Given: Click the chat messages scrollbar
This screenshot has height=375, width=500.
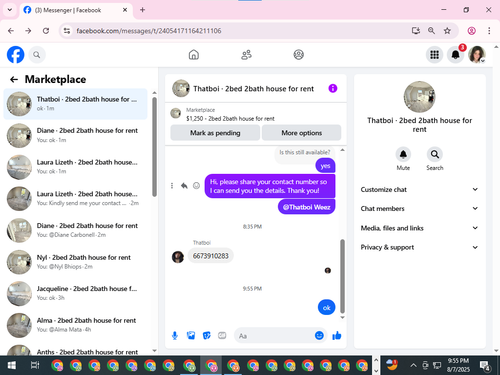Looking at the screenshot, I should (x=342, y=276).
